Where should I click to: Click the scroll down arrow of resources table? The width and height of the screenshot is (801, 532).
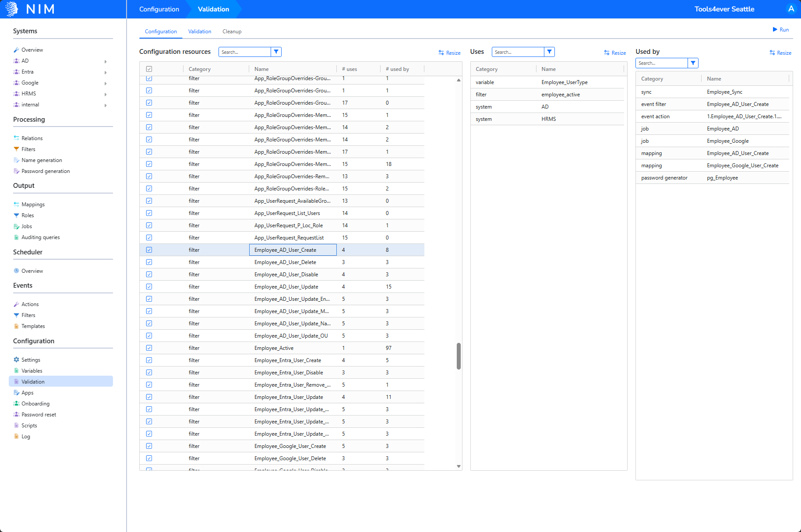click(459, 466)
